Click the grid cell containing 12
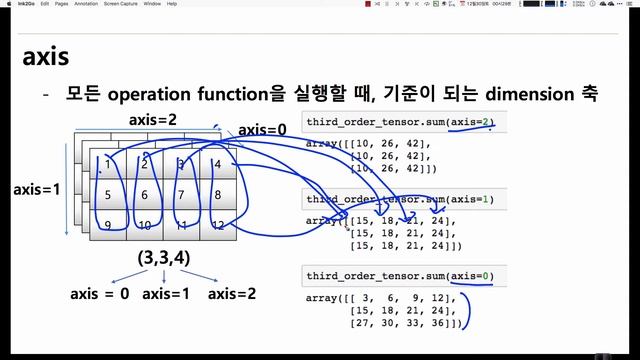 click(x=218, y=225)
